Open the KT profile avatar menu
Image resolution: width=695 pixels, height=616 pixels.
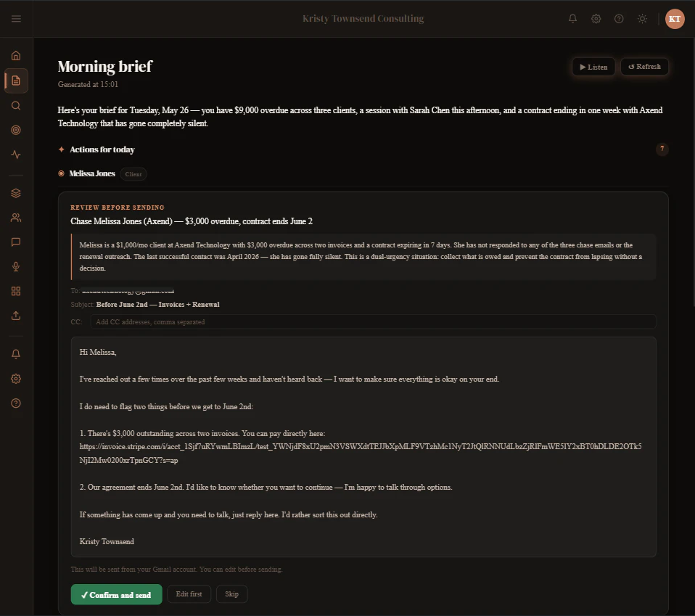(x=675, y=19)
